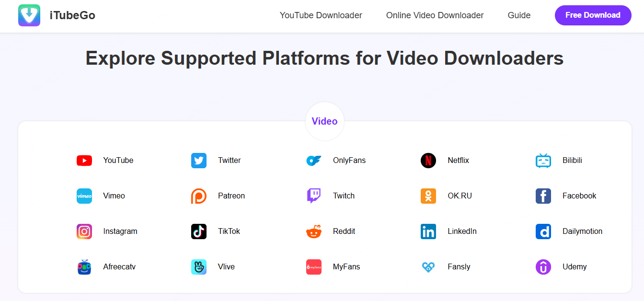Click the Twitch icon
Image resolution: width=644 pixels, height=301 pixels.
coord(314,196)
